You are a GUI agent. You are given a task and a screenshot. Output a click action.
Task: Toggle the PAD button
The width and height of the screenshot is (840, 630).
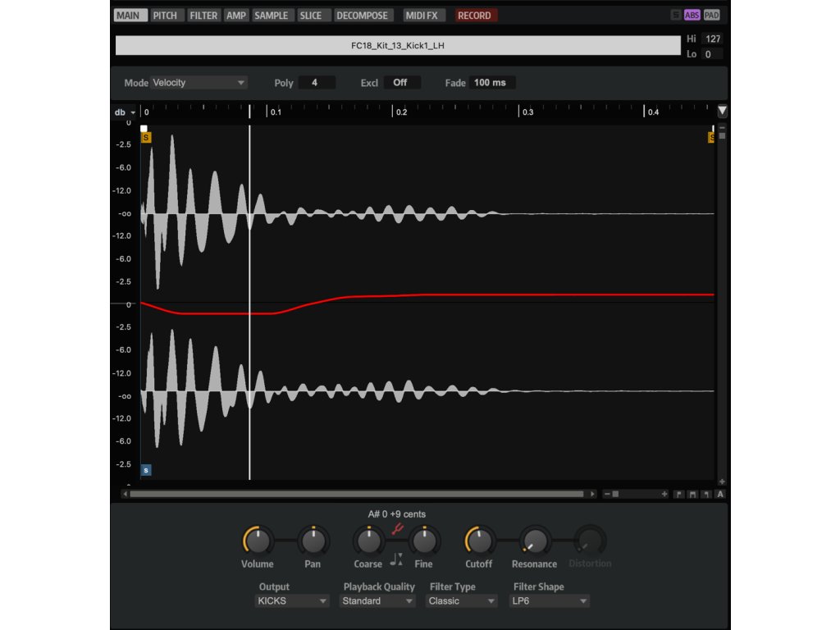[x=711, y=15]
